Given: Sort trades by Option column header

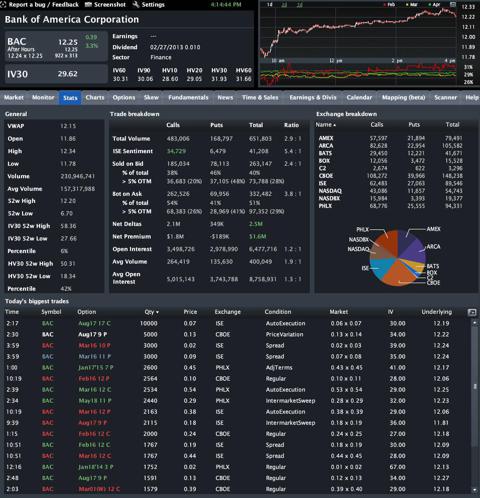Looking at the screenshot, I should (x=87, y=312).
